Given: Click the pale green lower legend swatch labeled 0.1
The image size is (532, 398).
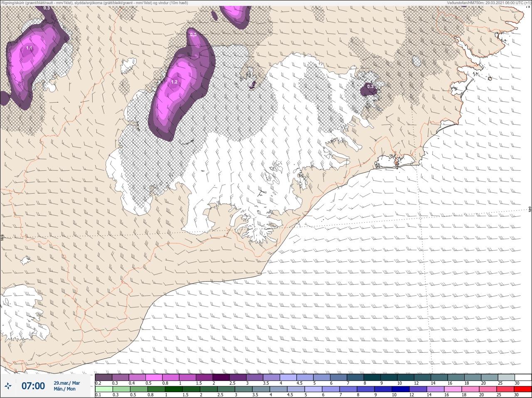Looking at the screenshot, I should click(x=103, y=389).
